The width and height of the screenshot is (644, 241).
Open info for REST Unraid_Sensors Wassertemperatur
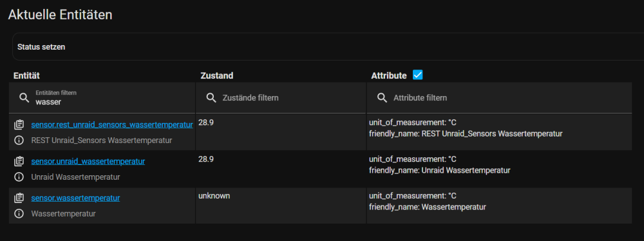pos(19,140)
